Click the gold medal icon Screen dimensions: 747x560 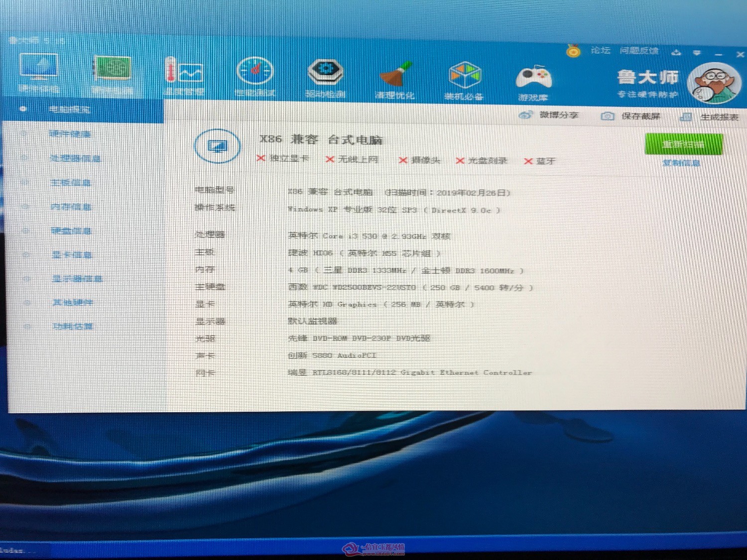(x=573, y=51)
